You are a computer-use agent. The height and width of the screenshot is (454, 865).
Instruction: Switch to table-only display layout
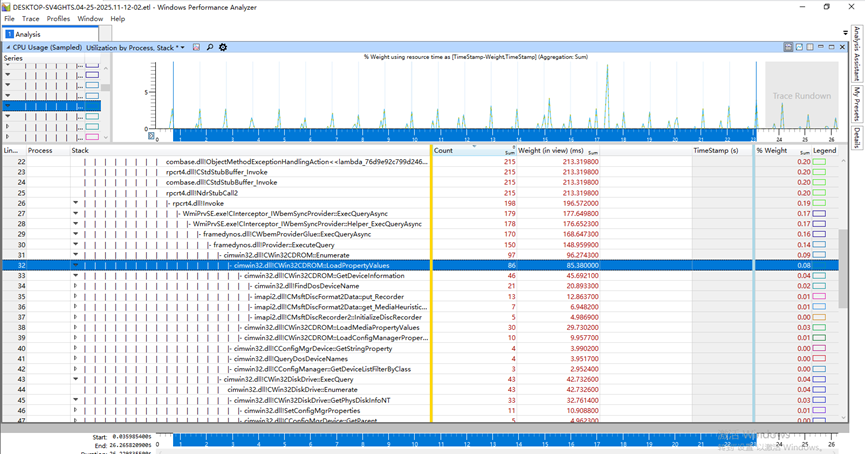click(x=810, y=47)
